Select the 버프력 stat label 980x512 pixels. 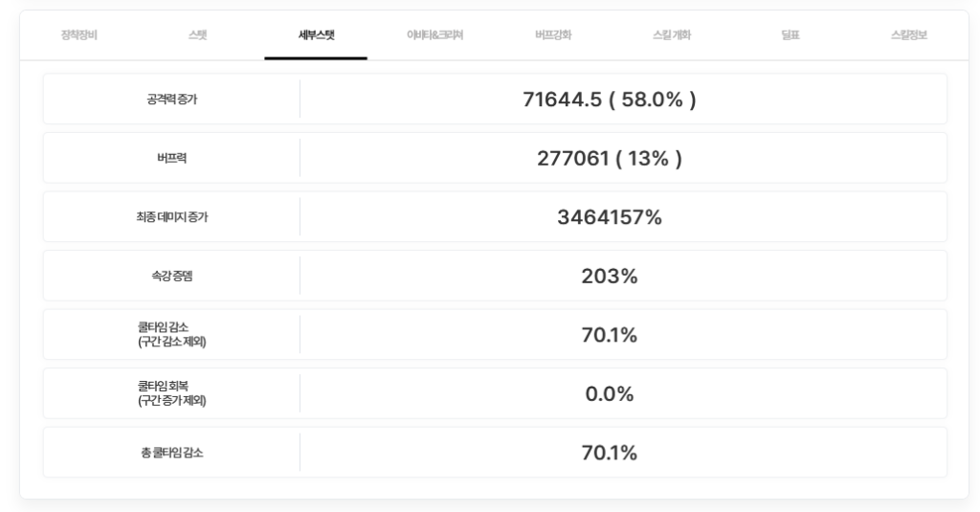click(172, 158)
